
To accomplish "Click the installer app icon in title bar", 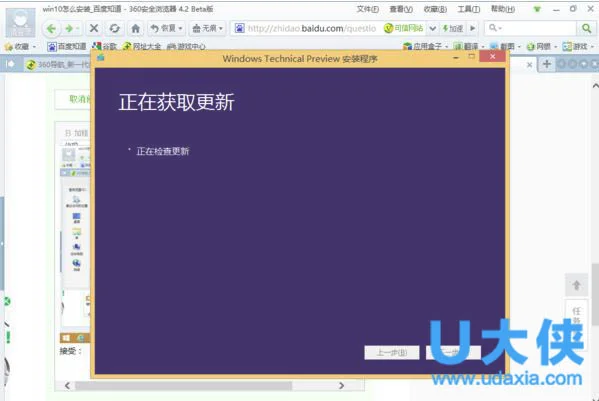I will [x=101, y=58].
